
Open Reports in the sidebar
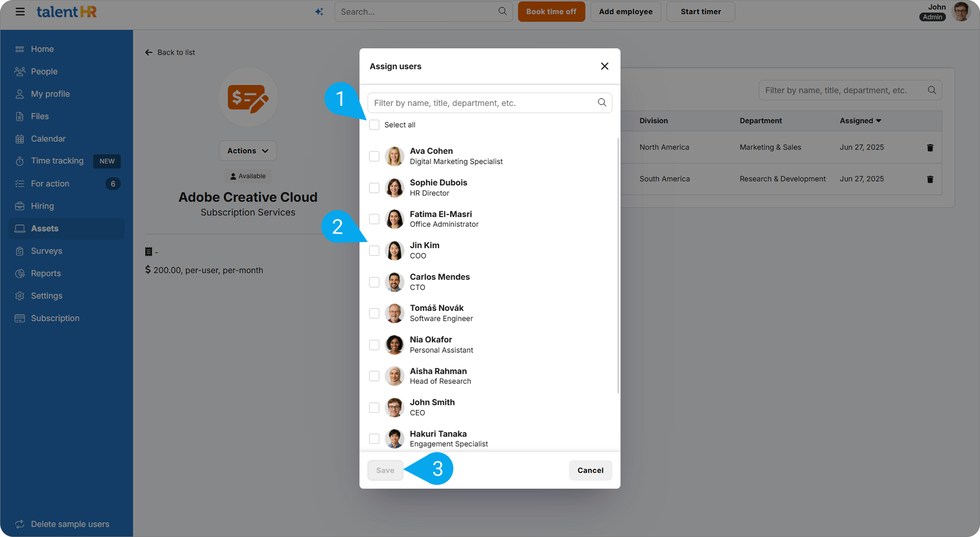tap(67, 273)
